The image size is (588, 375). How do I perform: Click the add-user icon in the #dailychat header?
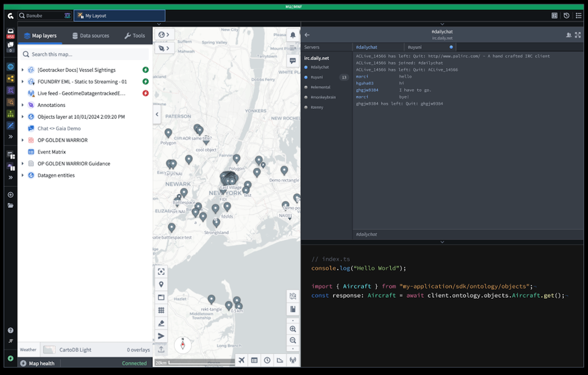[x=568, y=35]
